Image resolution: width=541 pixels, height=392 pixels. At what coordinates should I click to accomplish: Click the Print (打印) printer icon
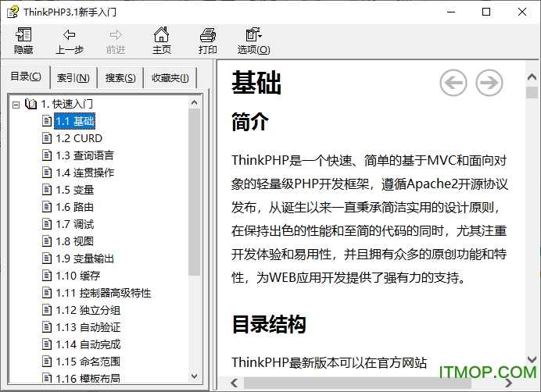(208, 35)
